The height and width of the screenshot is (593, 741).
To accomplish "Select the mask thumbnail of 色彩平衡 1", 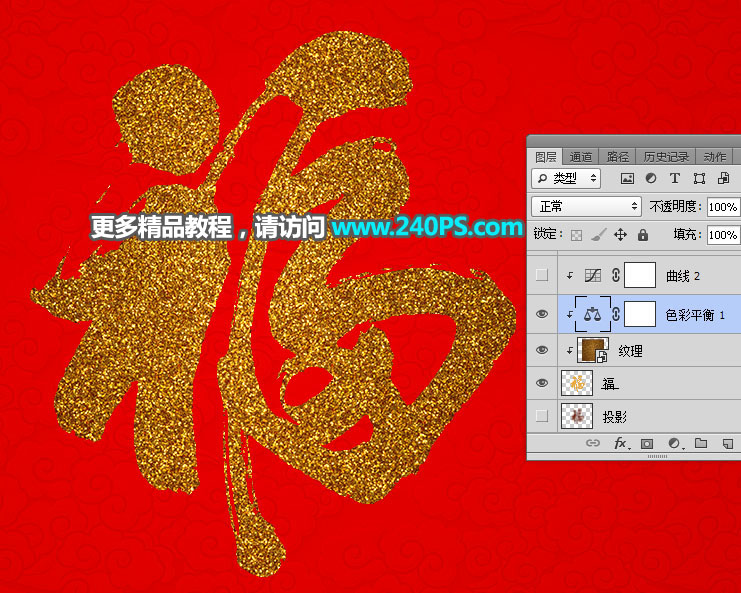I will [x=640, y=314].
